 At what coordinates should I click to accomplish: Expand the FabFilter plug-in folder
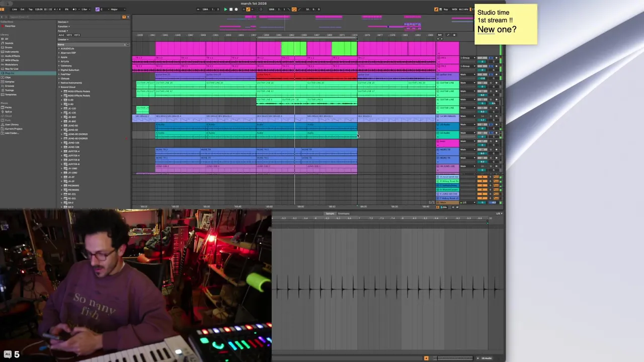(x=59, y=74)
